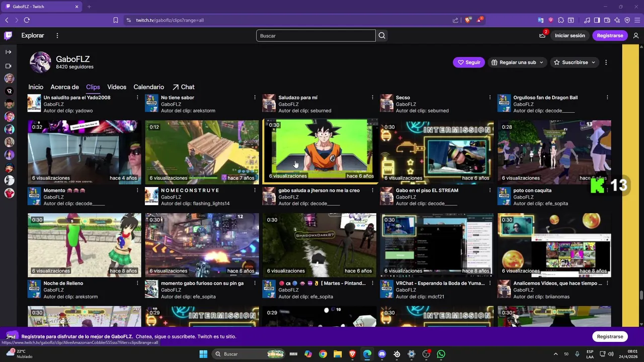Open 'VRChat - Esperando la Boda de Yuma...' title
644x362 pixels.
(x=440, y=284)
